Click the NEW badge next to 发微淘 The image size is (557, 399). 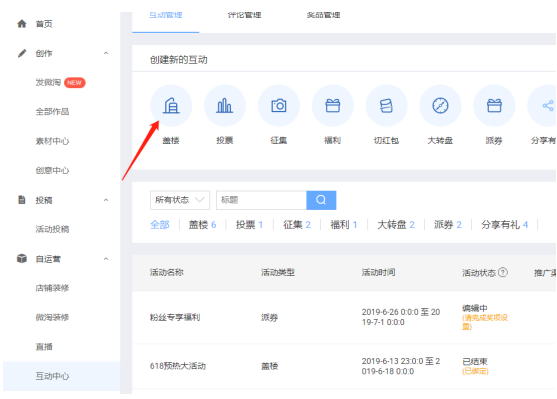[75, 83]
